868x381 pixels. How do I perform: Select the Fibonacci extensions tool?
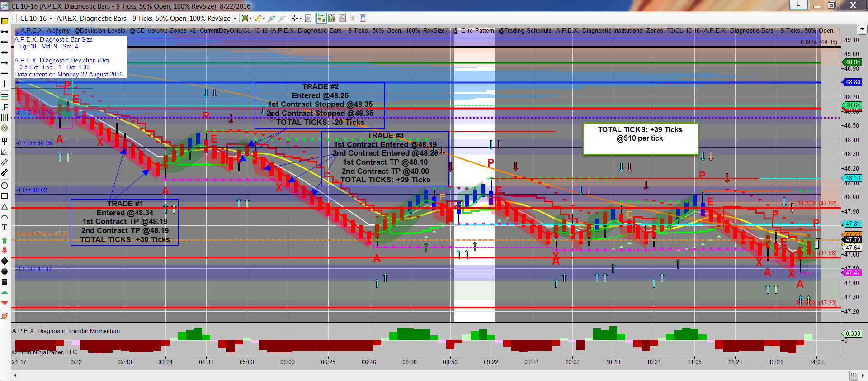pyautogui.click(x=5, y=107)
